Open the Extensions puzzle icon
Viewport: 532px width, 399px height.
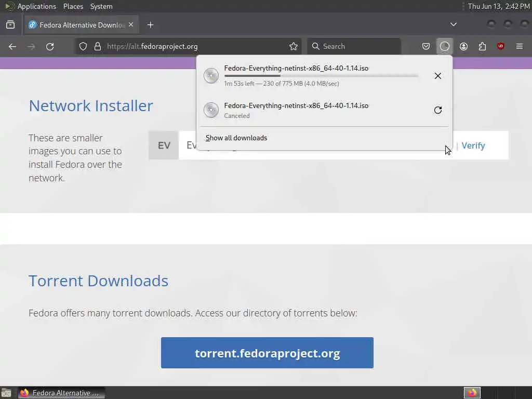[x=482, y=46]
